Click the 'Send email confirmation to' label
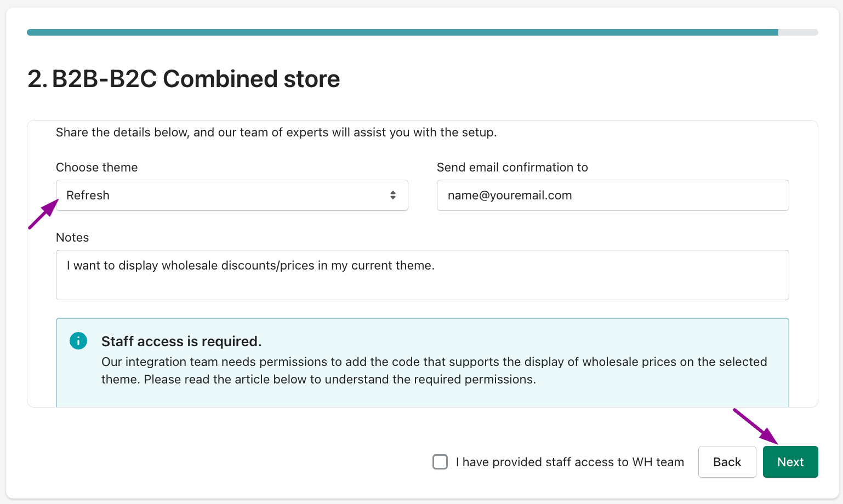Image resolution: width=843 pixels, height=504 pixels. (512, 168)
